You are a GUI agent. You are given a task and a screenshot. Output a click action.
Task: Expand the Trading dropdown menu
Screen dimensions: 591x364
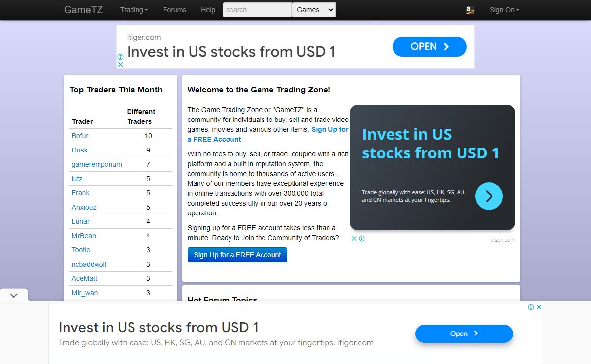pos(134,10)
